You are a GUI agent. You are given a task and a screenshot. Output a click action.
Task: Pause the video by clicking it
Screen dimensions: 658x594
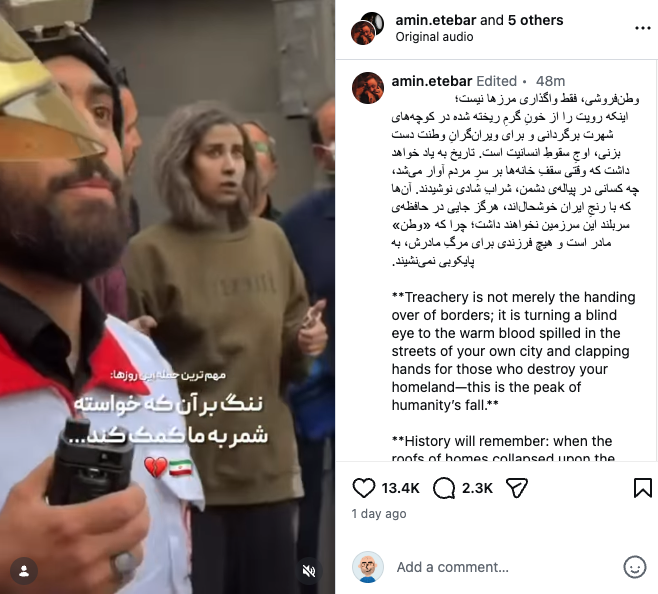click(167, 252)
